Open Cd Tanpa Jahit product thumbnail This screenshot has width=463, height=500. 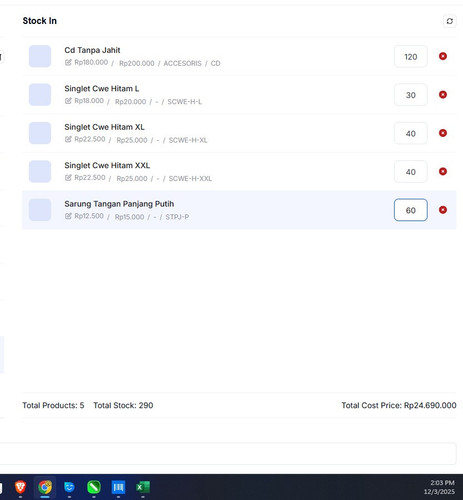[x=40, y=56]
